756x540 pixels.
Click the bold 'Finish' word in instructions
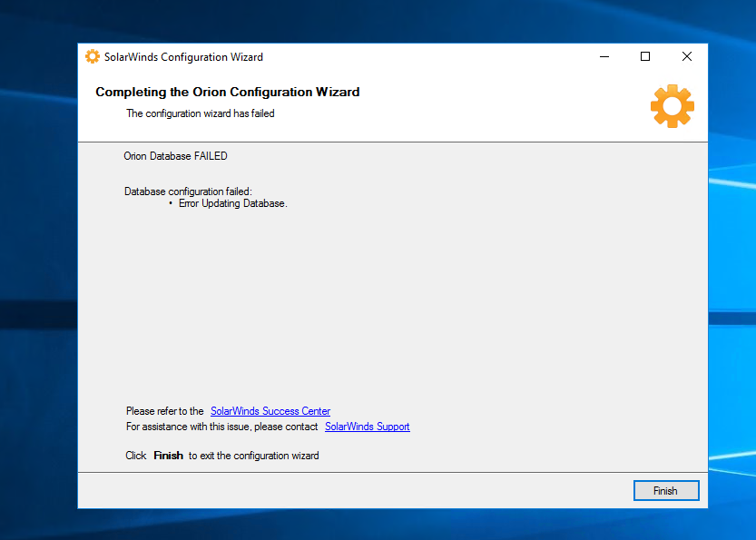(x=168, y=456)
